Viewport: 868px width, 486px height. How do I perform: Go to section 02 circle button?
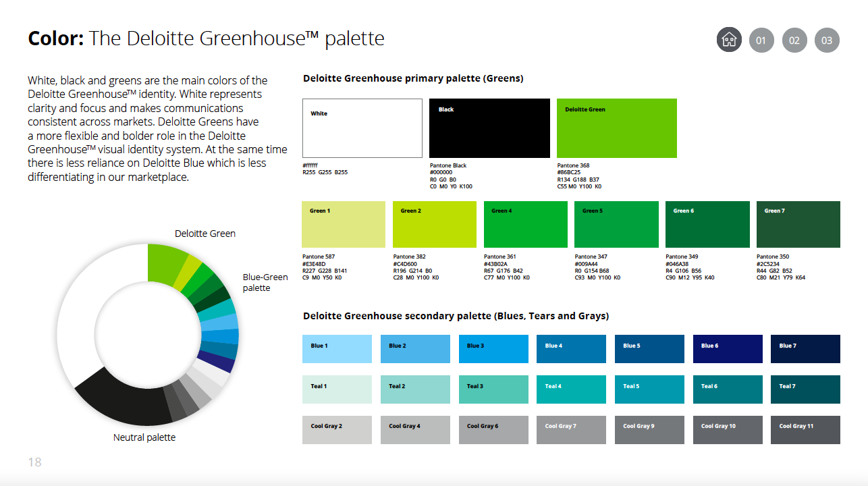[794, 40]
